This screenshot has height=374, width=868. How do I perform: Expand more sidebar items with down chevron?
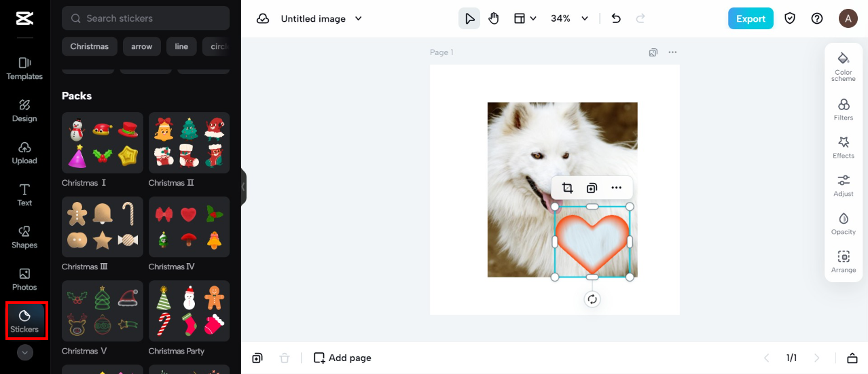(25, 352)
